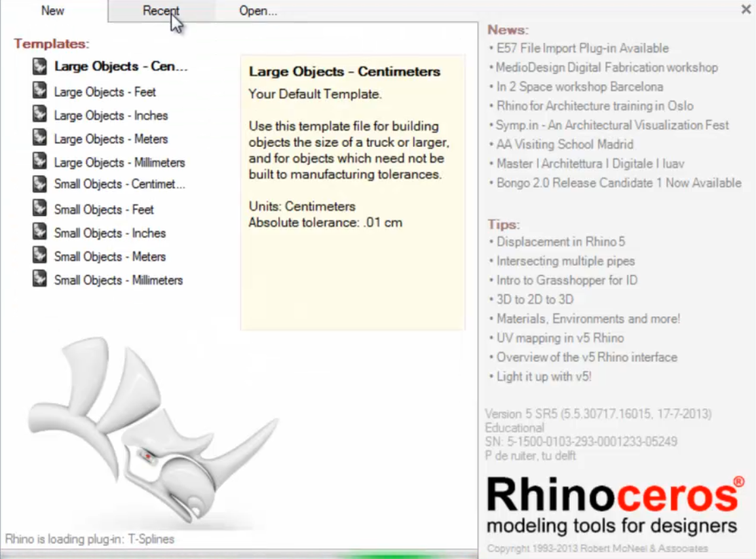Click the Small Objects - Feet template icon

point(40,209)
